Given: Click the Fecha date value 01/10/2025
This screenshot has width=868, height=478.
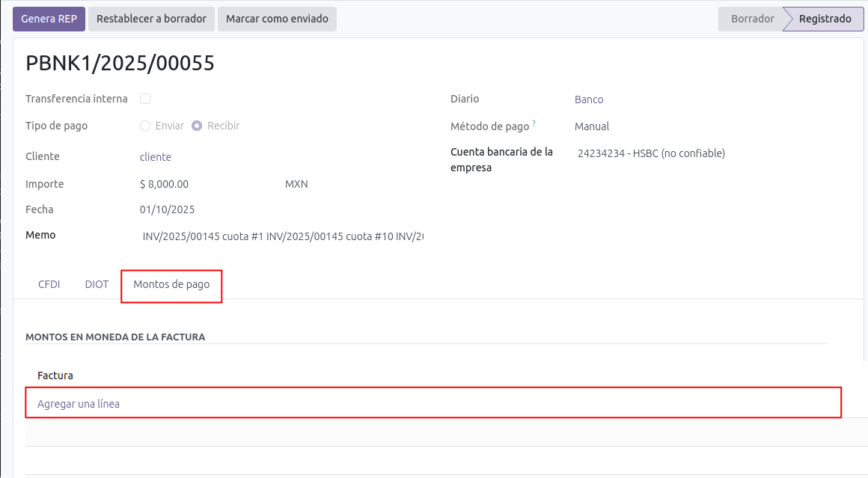Looking at the screenshot, I should point(168,209).
